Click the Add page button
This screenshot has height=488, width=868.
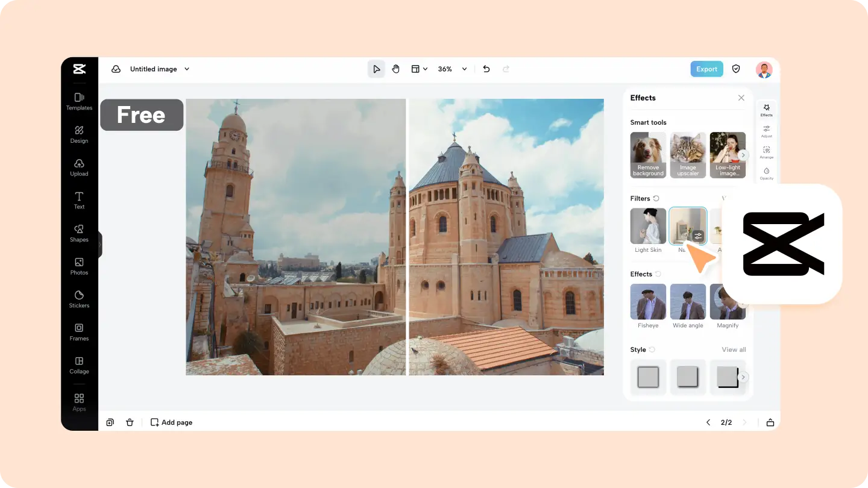coord(172,422)
